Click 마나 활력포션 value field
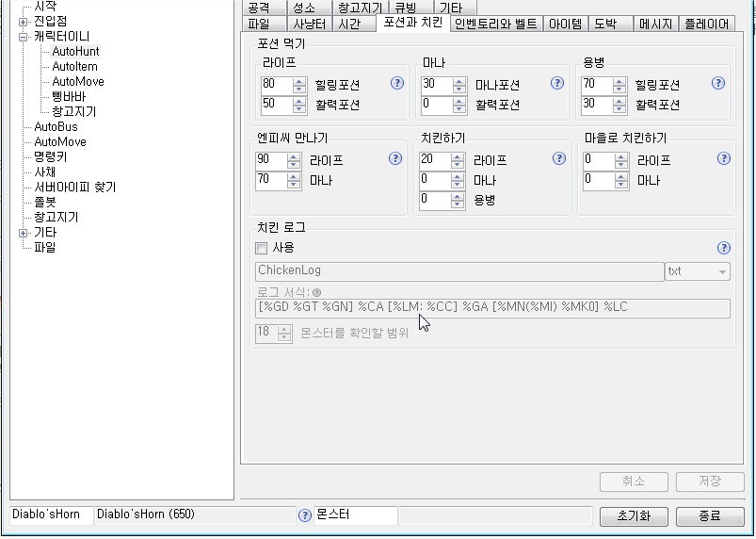This screenshot has height=539, width=756. pyautogui.click(x=437, y=106)
